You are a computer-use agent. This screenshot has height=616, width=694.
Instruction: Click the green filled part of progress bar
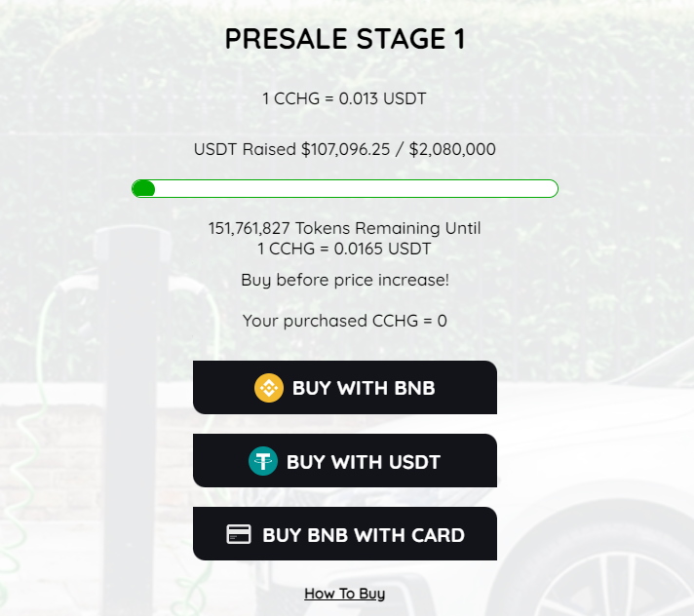pyautogui.click(x=143, y=189)
